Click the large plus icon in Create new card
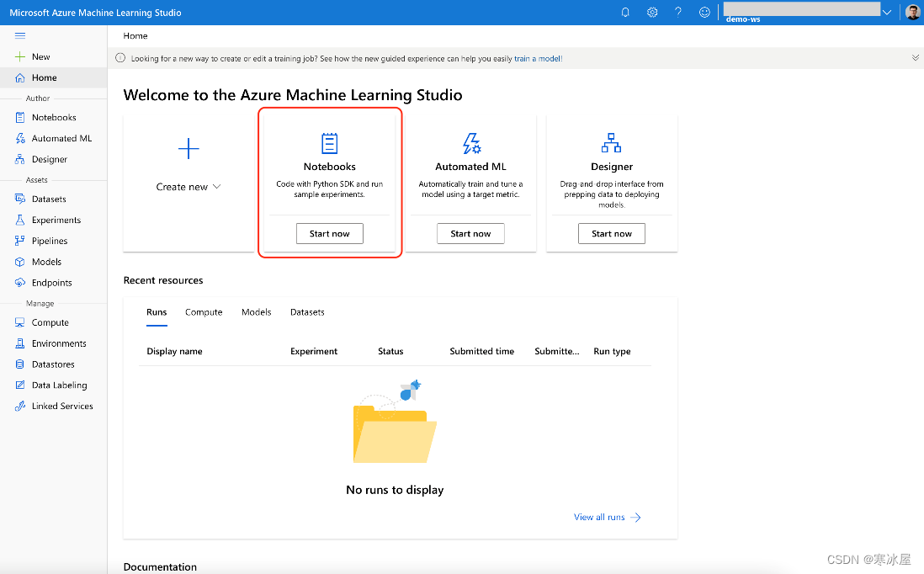 tap(189, 148)
